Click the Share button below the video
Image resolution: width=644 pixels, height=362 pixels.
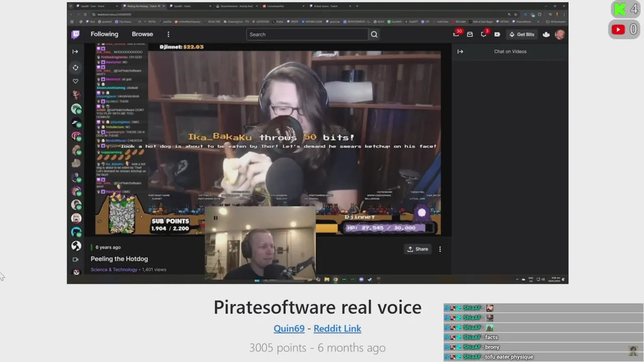pyautogui.click(x=418, y=249)
